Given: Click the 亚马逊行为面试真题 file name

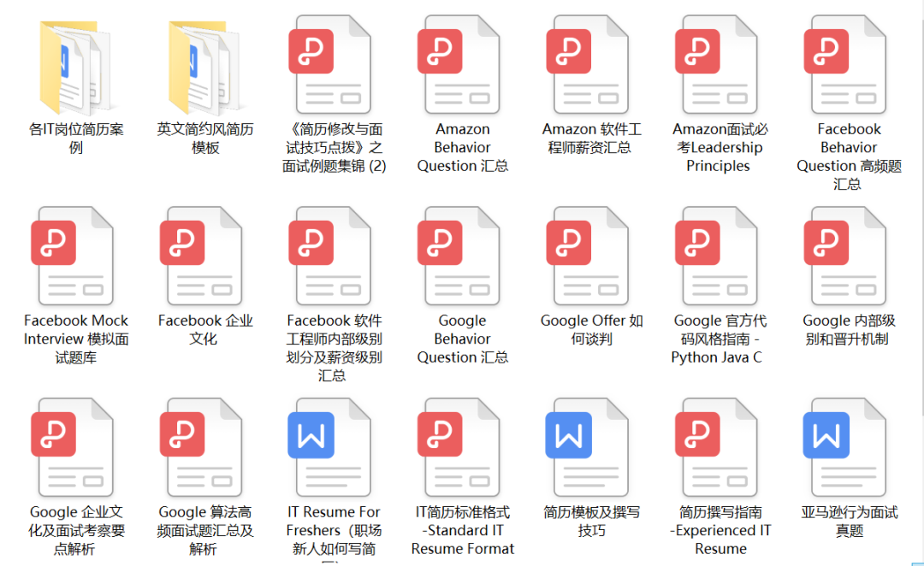Looking at the screenshot, I should tap(850, 522).
